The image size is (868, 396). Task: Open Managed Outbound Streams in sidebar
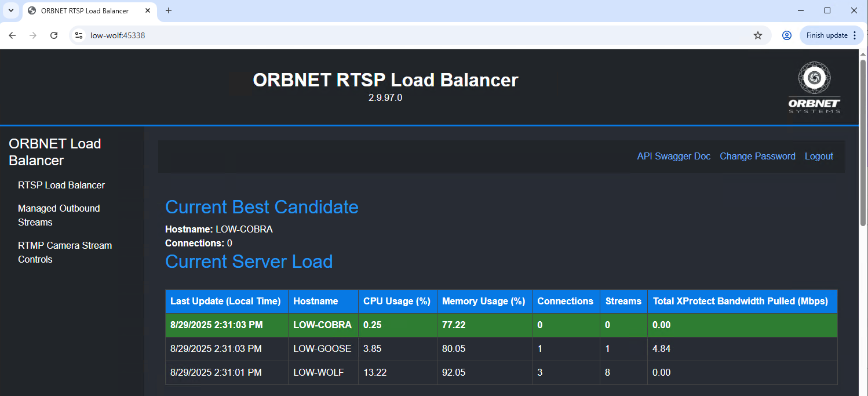(59, 215)
